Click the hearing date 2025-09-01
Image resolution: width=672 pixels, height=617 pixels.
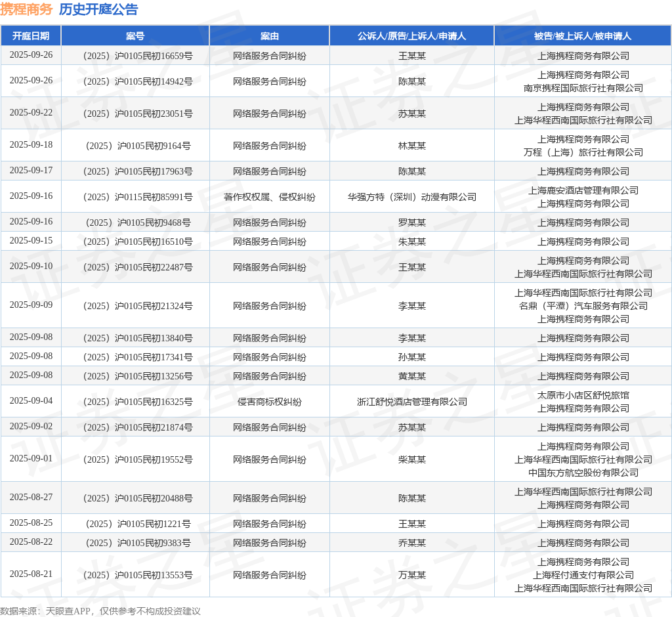31,458
